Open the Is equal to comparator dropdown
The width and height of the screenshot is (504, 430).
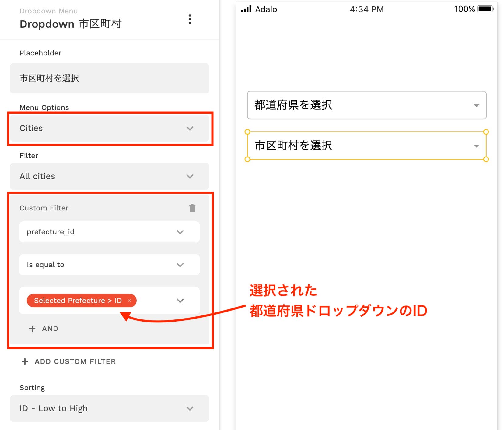[110, 265]
